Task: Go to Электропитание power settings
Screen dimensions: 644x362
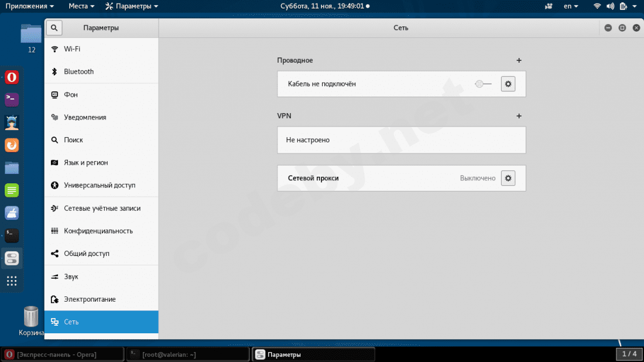Action: tap(101, 299)
